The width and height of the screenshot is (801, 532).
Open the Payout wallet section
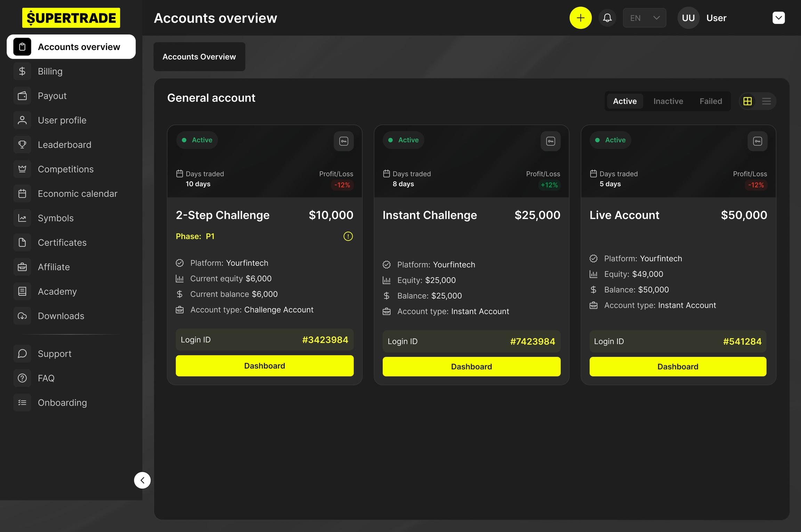click(x=52, y=96)
